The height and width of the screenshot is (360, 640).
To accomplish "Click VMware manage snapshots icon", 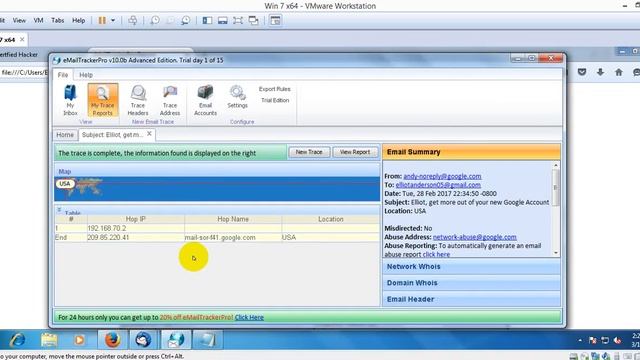I will [185, 20].
